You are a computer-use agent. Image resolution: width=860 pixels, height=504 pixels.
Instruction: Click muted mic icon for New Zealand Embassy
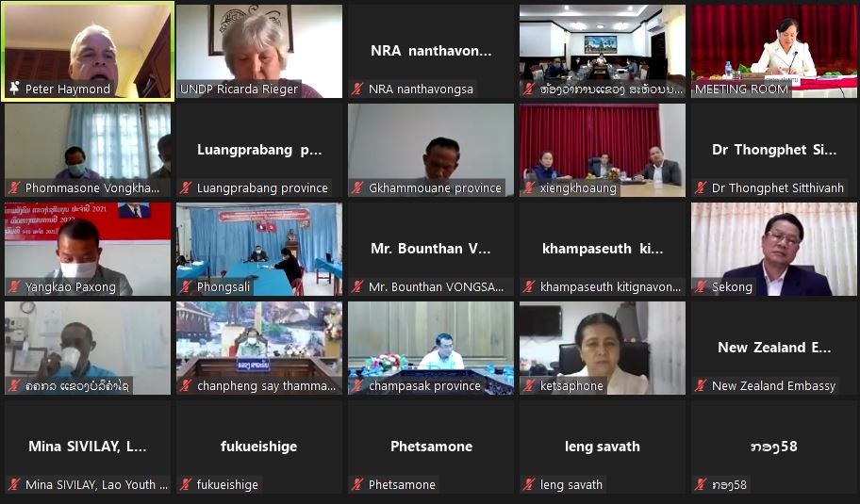coord(701,385)
